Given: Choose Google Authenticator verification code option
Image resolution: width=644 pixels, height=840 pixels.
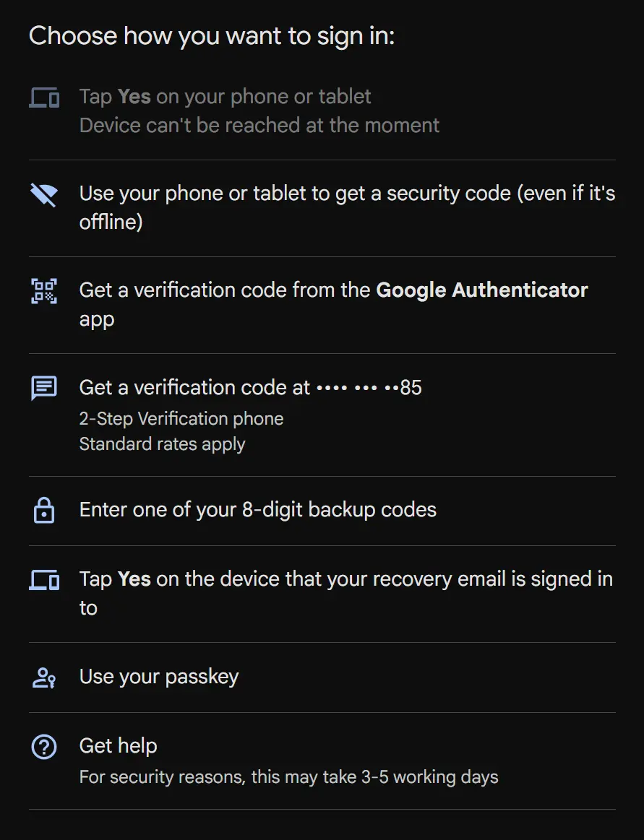Looking at the screenshot, I should pyautogui.click(x=322, y=305).
